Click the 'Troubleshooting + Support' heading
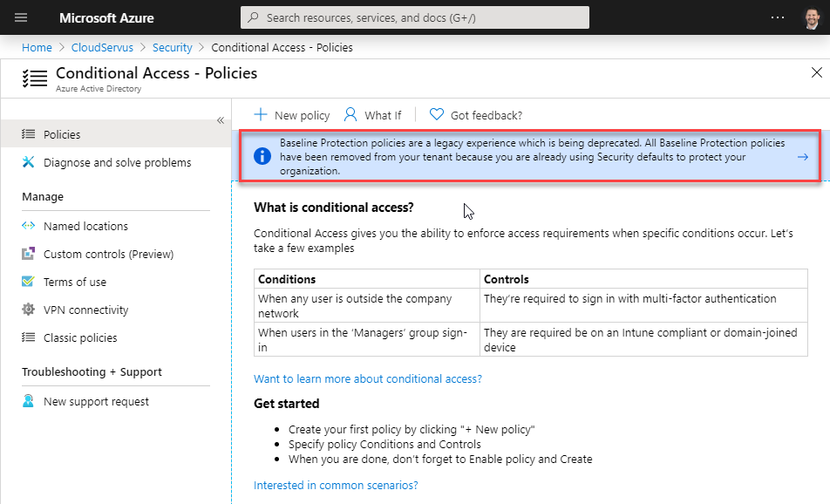This screenshot has width=830, height=504. coord(92,371)
